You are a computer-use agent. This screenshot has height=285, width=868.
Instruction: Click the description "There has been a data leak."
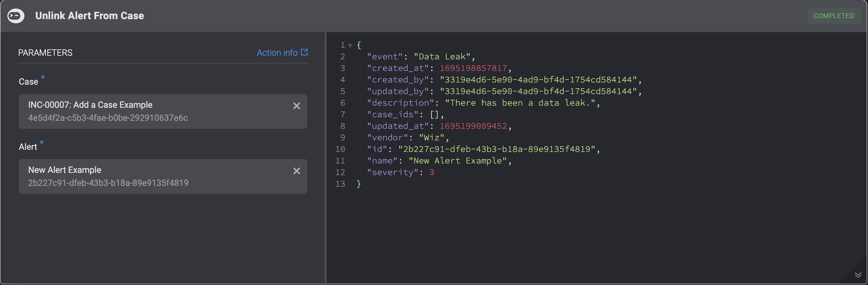pos(520,103)
